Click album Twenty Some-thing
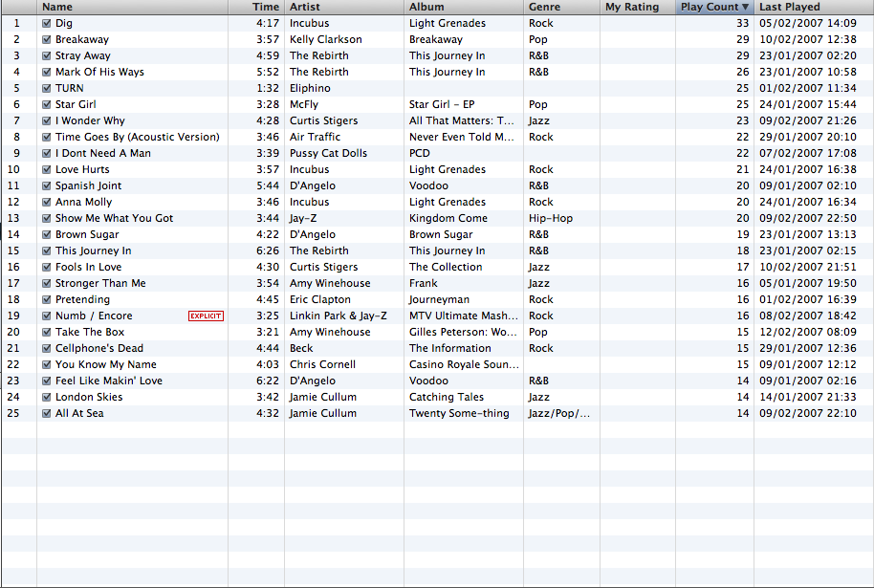The width and height of the screenshot is (874, 588). point(459,413)
